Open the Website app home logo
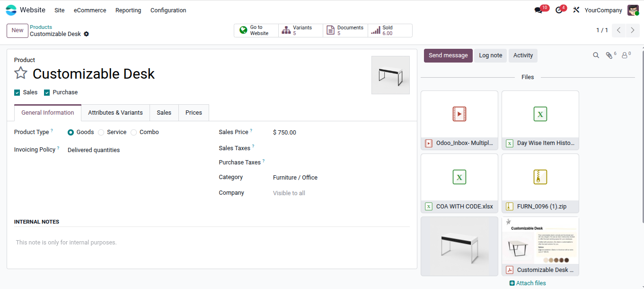This screenshot has height=289, width=644. pos(11,10)
